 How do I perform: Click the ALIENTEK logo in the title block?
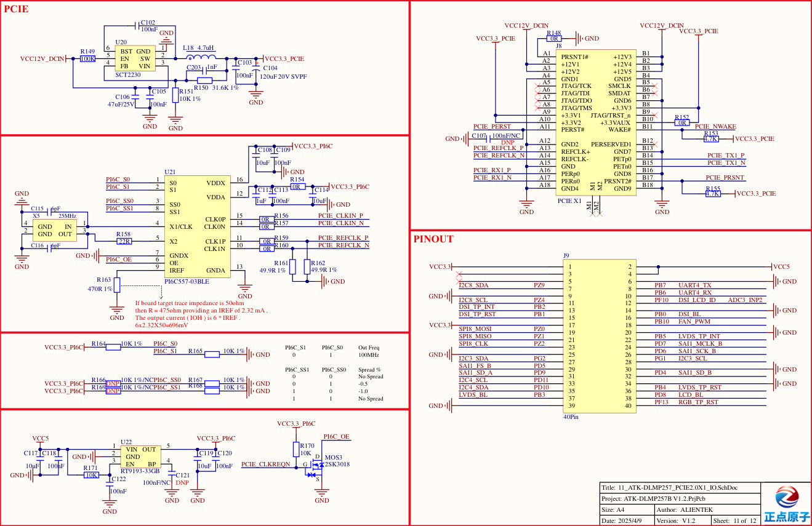pyautogui.click(x=786, y=503)
